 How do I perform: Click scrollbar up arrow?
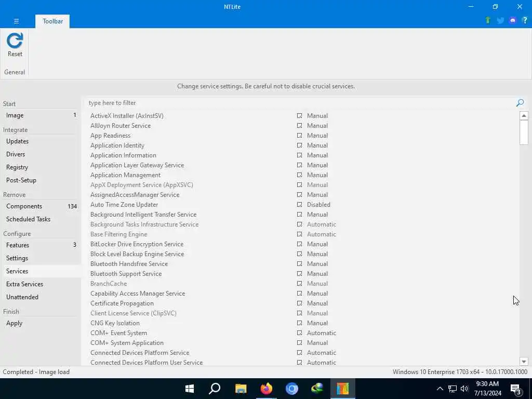coord(524,116)
